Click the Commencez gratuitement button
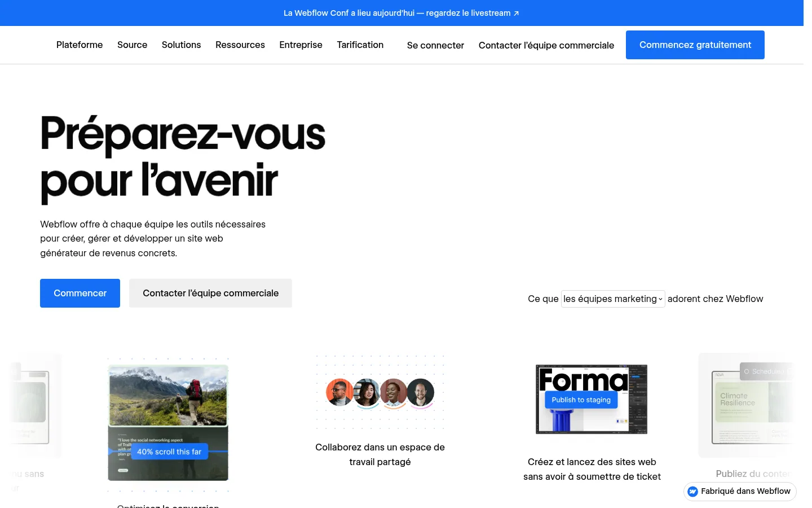This screenshot has width=812, height=508. pos(695,45)
